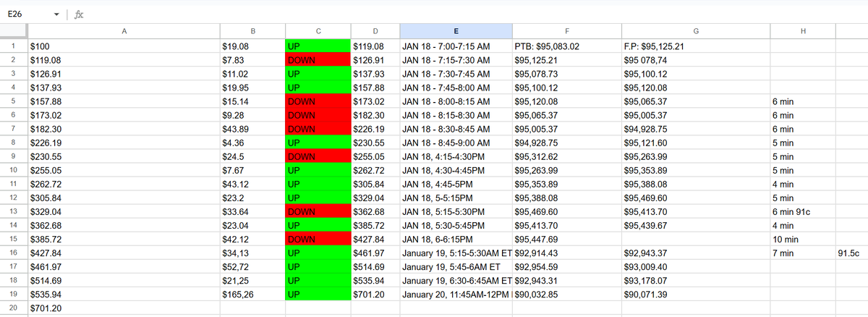Click cell 'JAN 18, 4:15-4:30PM'
This screenshot has height=317, width=868.
pos(456,156)
